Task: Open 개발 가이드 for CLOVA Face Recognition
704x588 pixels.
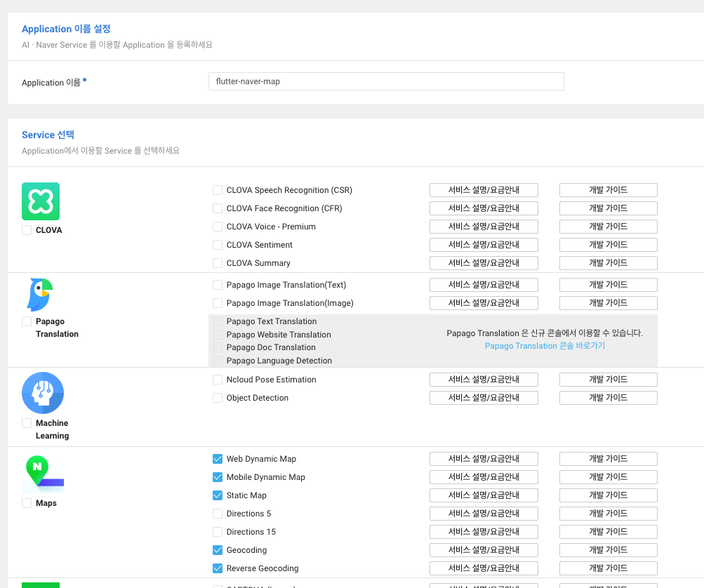Action: pyautogui.click(x=609, y=208)
